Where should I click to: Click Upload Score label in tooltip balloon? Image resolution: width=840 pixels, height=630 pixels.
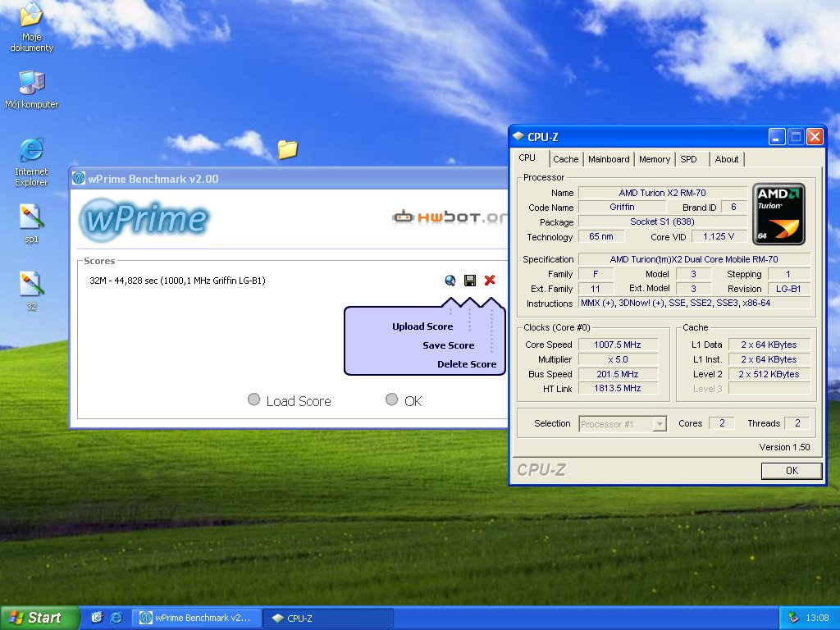(x=422, y=326)
